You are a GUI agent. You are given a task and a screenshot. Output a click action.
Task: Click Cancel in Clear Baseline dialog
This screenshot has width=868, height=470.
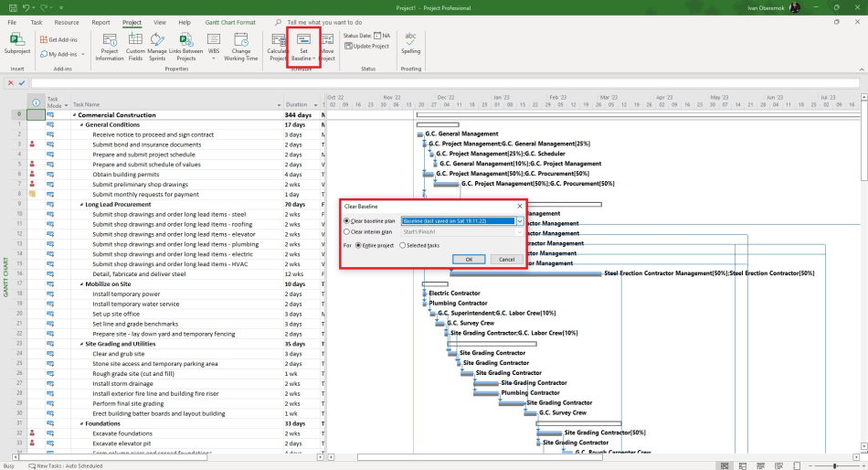pyautogui.click(x=506, y=260)
